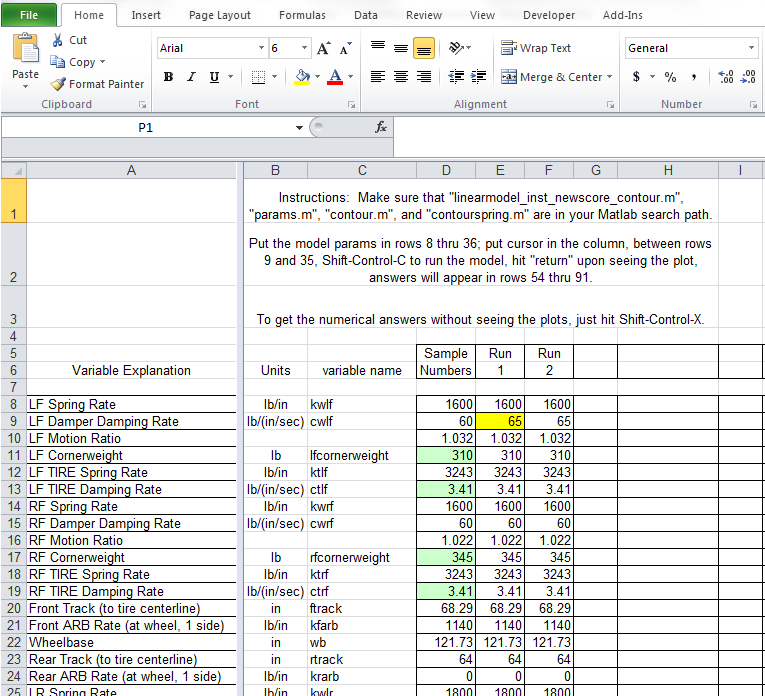
Task: Open the Font name dropdown
Action: point(262,48)
